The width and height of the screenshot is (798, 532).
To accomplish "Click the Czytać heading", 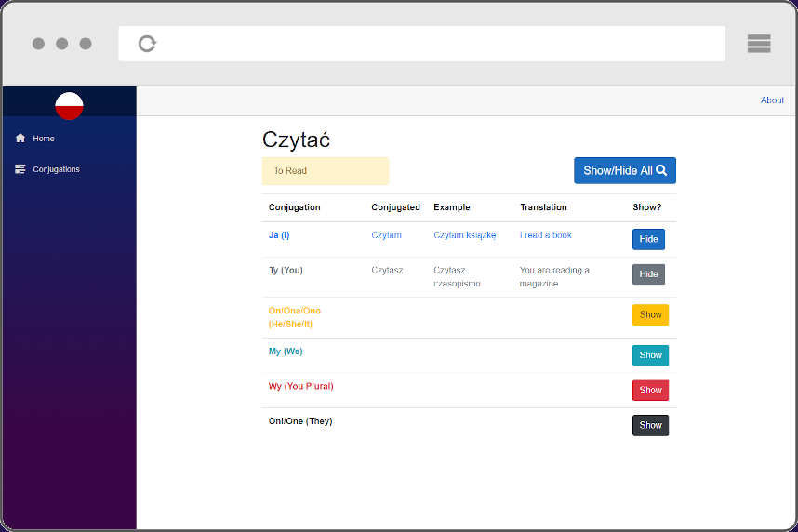I will (x=296, y=140).
